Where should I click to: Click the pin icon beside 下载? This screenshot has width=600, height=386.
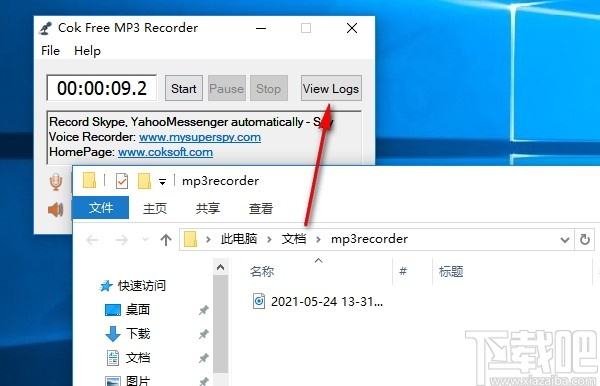[204, 334]
